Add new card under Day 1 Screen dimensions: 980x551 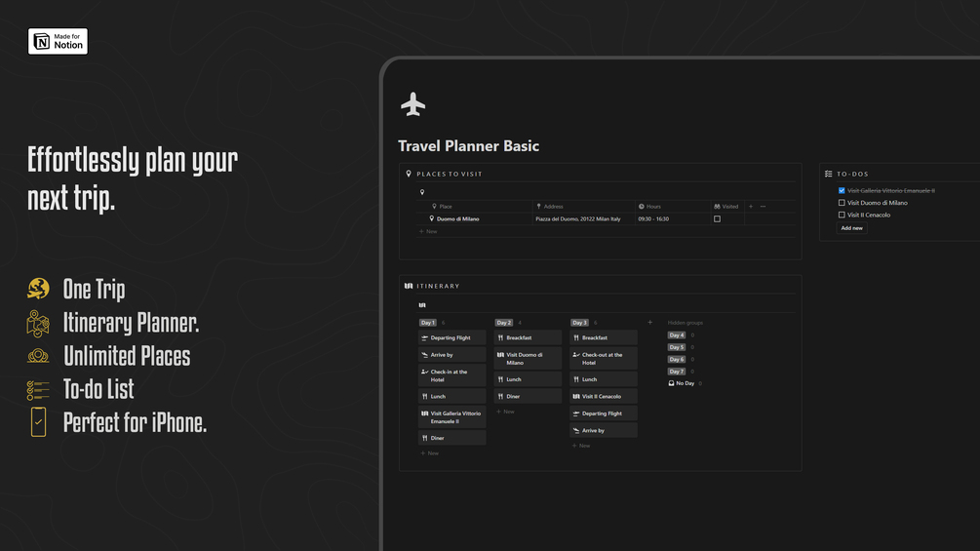[x=430, y=453]
